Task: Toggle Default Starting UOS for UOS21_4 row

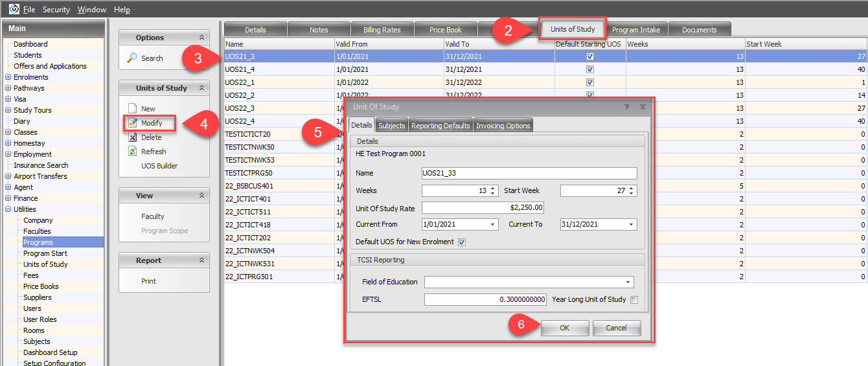Action: tap(589, 69)
